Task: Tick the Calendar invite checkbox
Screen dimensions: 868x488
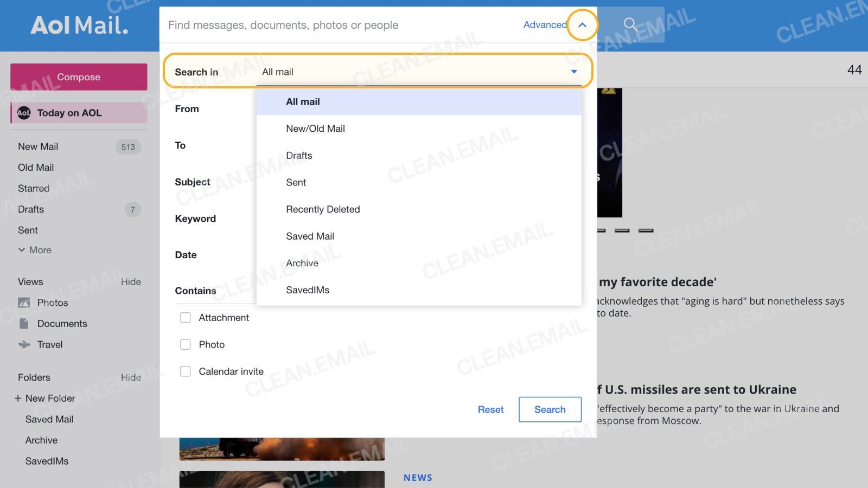Action: coord(186,371)
